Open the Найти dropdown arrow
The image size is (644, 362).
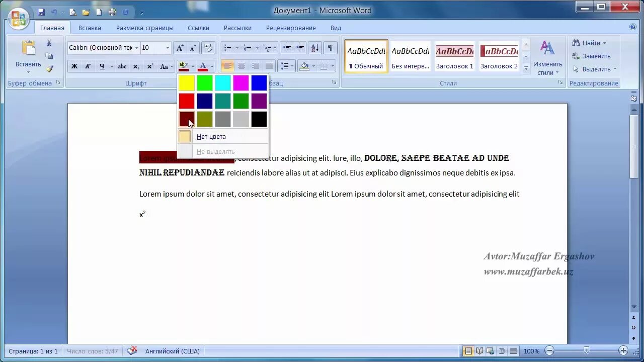(604, 43)
